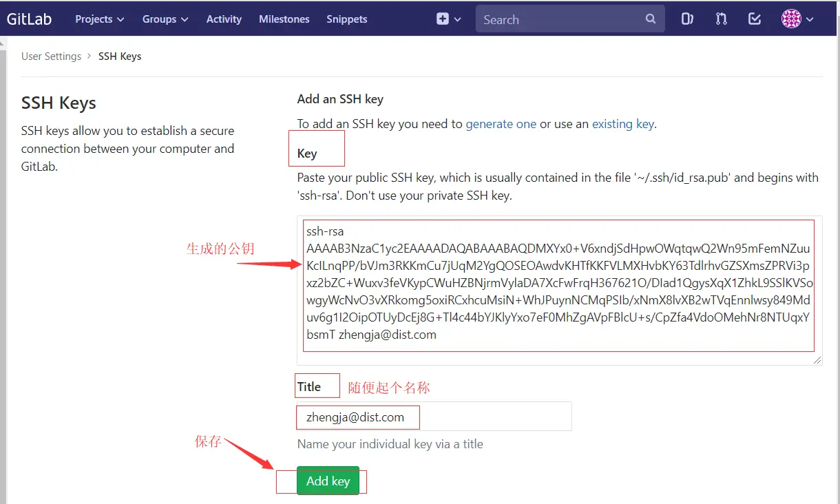Open the avatar chevron dropdown
840x504 pixels.
point(810,19)
